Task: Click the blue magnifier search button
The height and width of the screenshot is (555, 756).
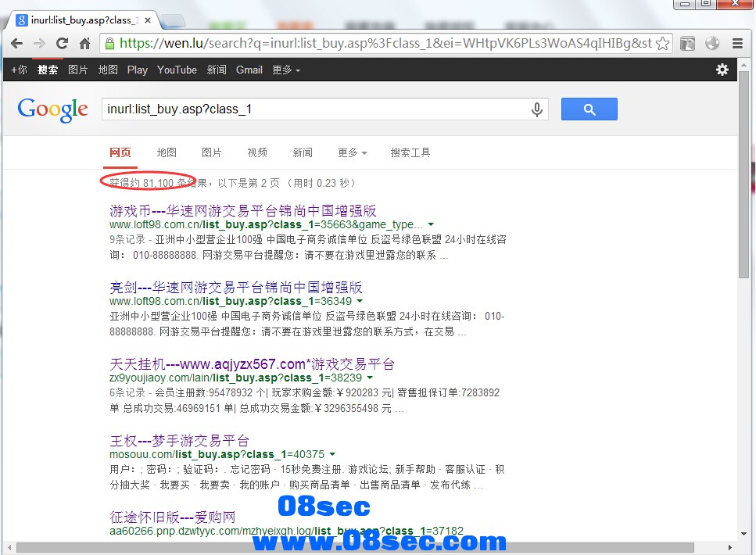Action: point(589,109)
